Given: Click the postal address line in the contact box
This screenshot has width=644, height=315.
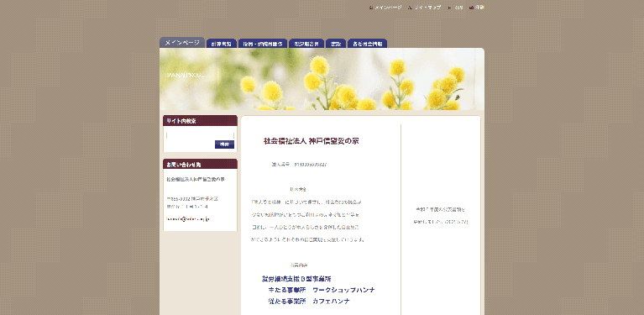Looking at the screenshot, I should click(191, 198).
